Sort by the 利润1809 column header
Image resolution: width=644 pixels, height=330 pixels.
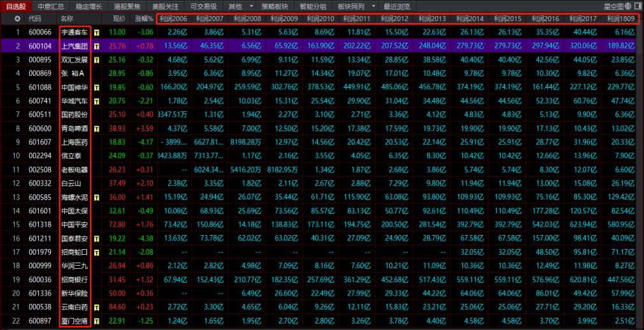pyautogui.click(x=621, y=19)
